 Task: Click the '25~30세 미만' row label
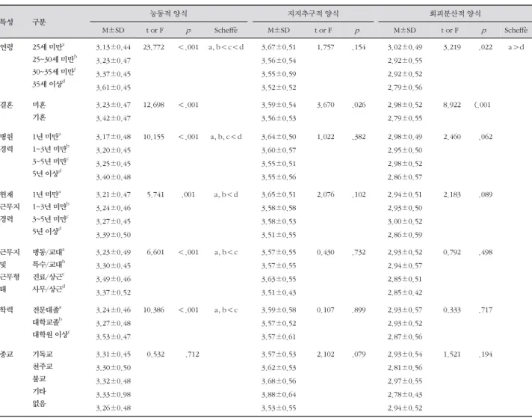point(55,59)
